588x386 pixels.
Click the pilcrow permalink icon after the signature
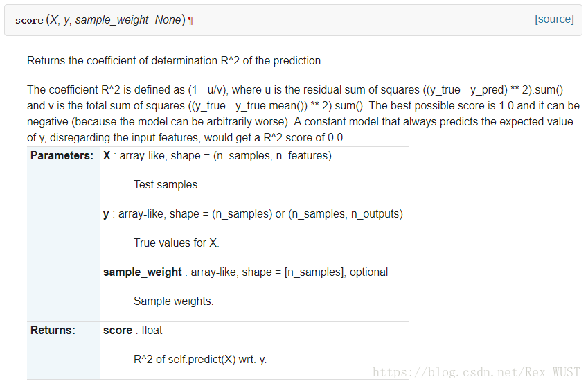[190, 21]
